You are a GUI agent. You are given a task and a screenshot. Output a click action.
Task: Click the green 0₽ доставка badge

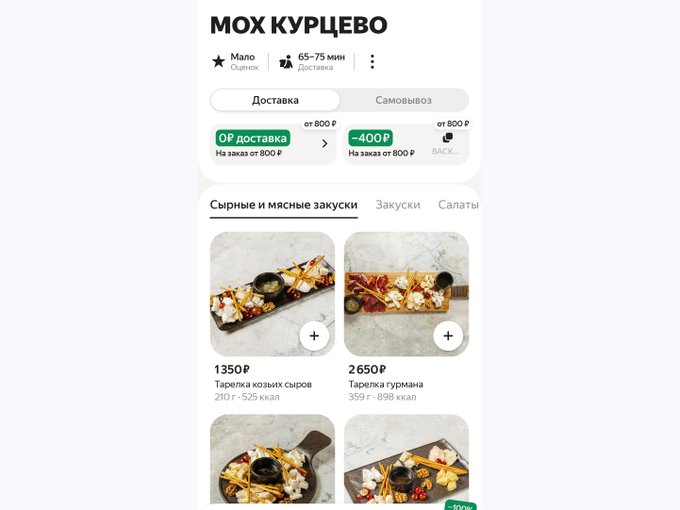pos(252,138)
